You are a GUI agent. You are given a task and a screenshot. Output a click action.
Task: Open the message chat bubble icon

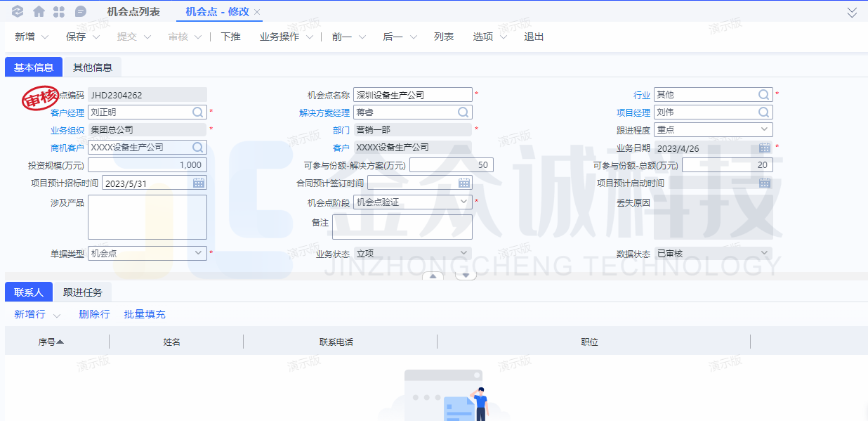point(80,11)
